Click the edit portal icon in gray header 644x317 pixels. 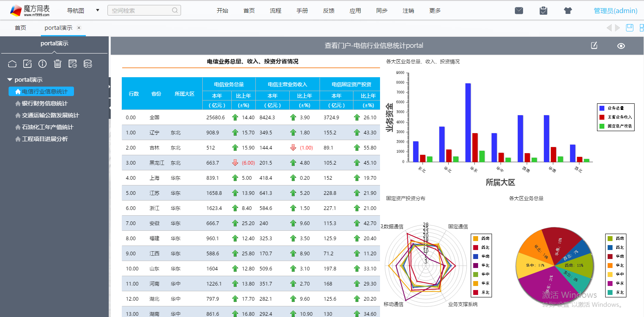[594, 45]
